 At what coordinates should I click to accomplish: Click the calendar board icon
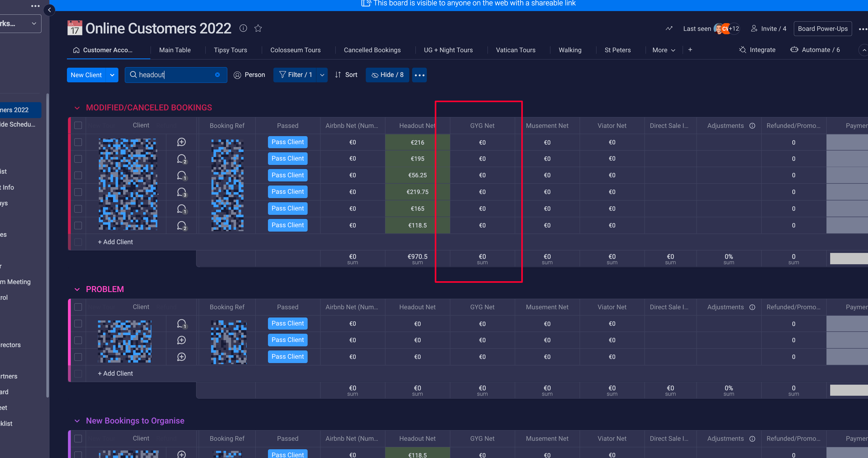coord(74,28)
